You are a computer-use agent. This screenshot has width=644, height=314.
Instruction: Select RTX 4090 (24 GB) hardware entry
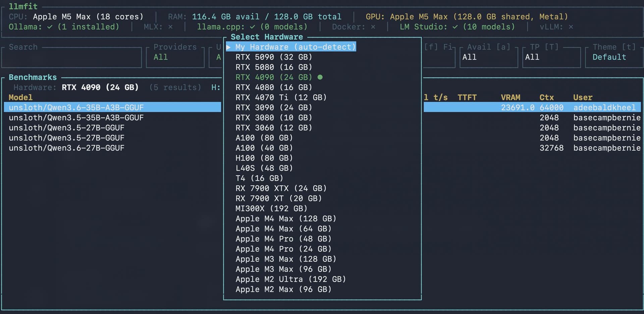coord(274,77)
